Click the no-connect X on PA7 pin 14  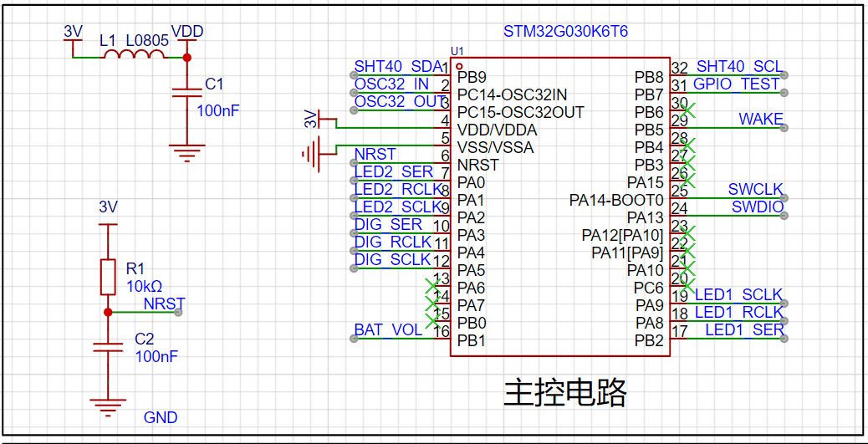pyautogui.click(x=431, y=303)
